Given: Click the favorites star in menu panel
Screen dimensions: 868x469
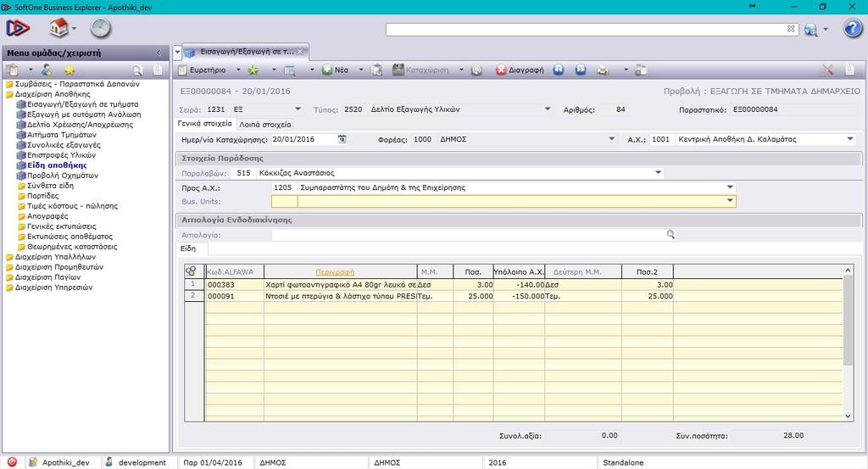Looking at the screenshot, I should pyautogui.click(x=70, y=70).
